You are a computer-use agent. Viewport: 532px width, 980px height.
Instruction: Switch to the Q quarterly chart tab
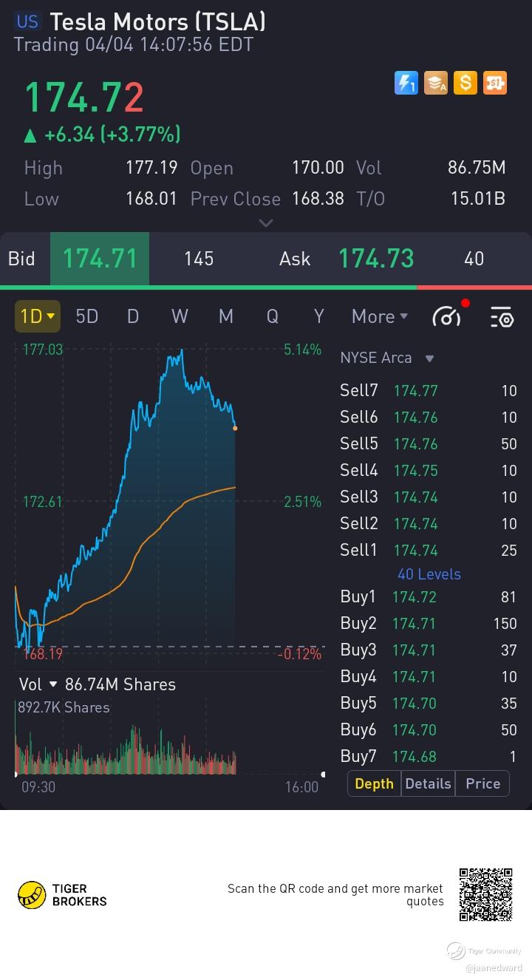273,316
